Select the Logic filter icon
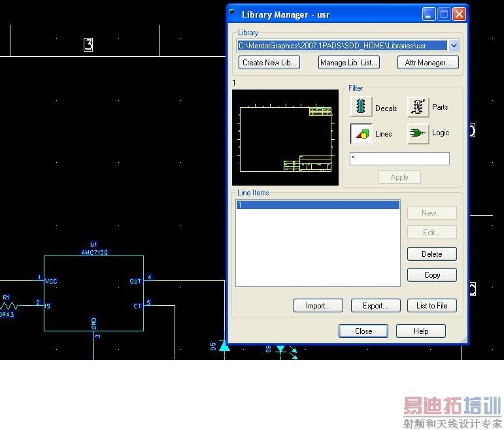504x430 pixels. pos(418,133)
